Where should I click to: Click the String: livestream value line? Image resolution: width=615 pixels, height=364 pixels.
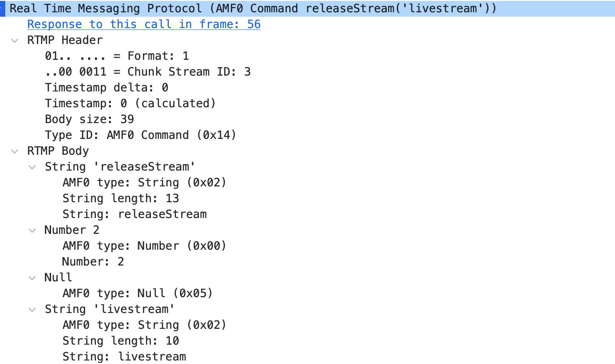click(124, 357)
